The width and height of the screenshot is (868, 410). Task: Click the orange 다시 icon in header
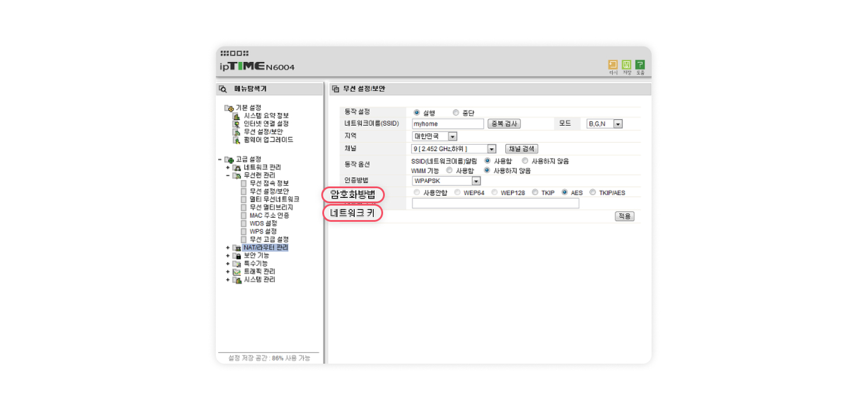pos(612,65)
